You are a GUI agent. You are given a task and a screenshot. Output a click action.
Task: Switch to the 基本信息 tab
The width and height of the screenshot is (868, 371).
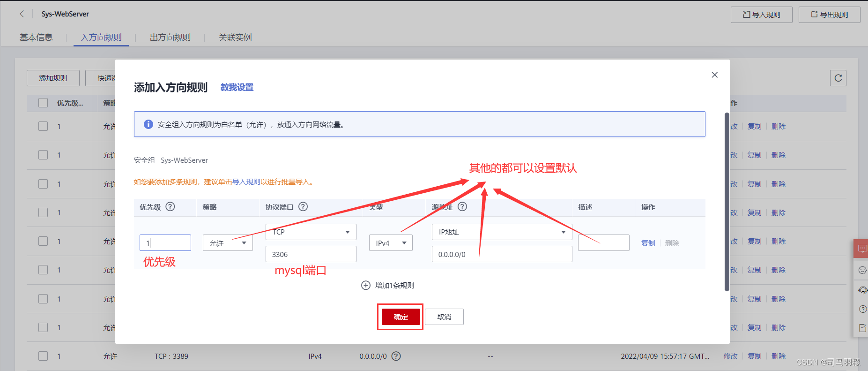click(x=36, y=37)
